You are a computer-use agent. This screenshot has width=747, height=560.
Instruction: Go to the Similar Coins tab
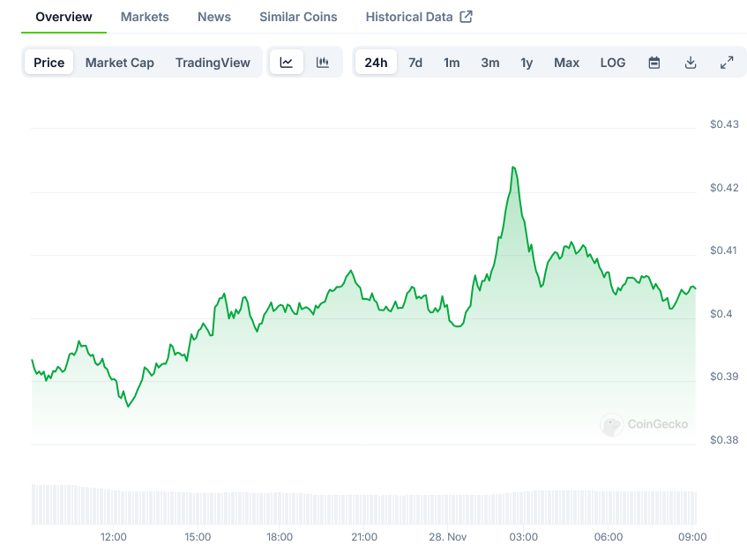point(298,17)
